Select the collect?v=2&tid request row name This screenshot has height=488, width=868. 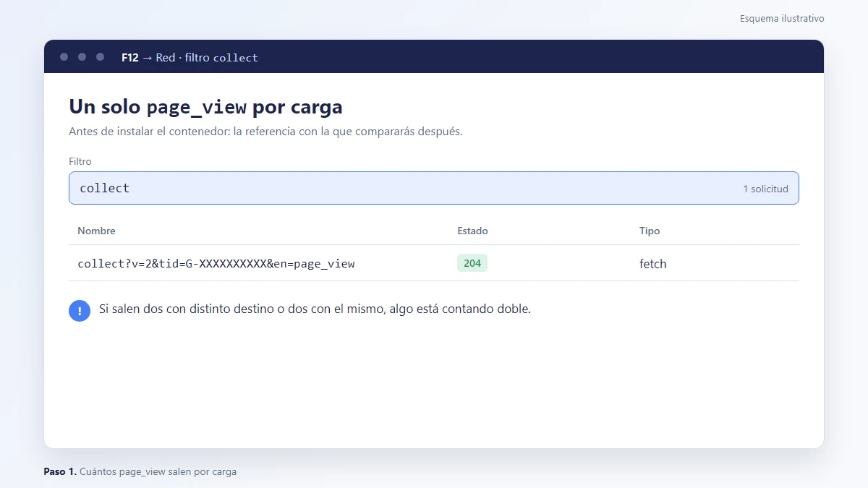pos(216,264)
